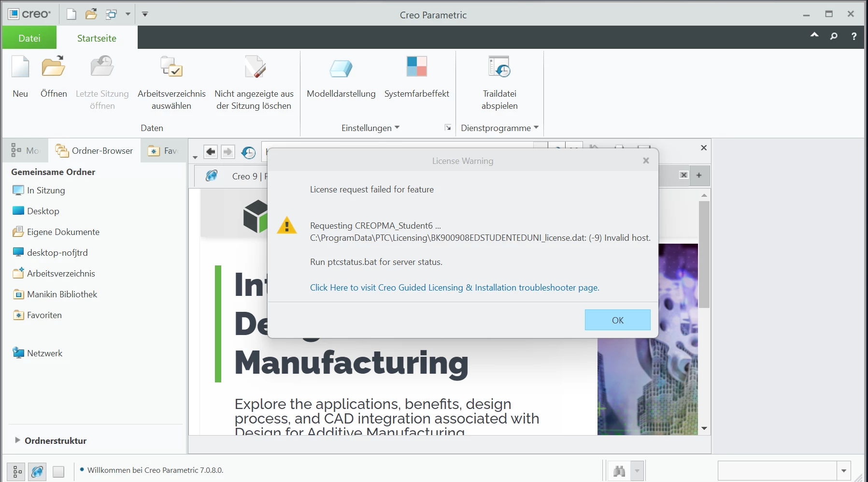Select Eigene Dokumente folder
Screen dimensions: 868x482
click(x=56, y=232)
